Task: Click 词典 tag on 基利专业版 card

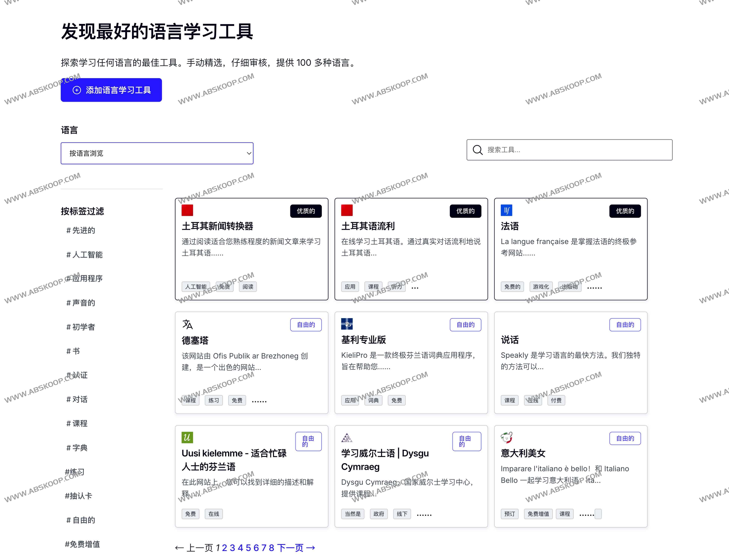Action: tap(373, 400)
